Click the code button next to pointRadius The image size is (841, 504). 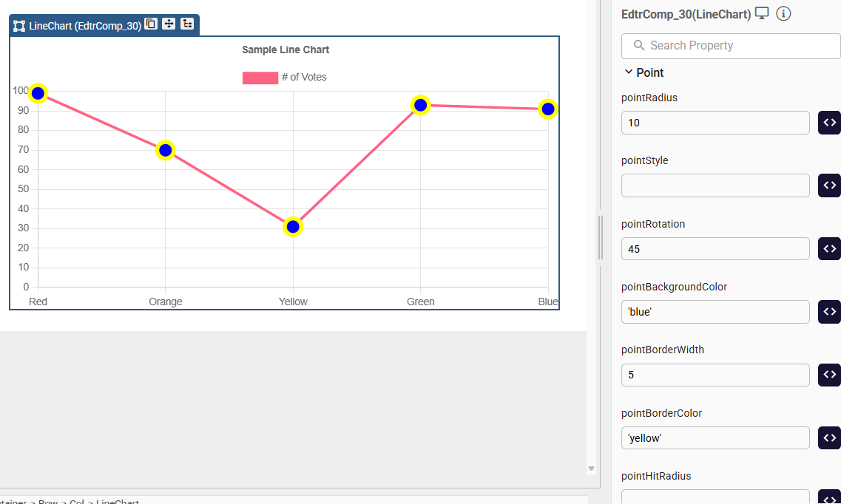pyautogui.click(x=829, y=123)
